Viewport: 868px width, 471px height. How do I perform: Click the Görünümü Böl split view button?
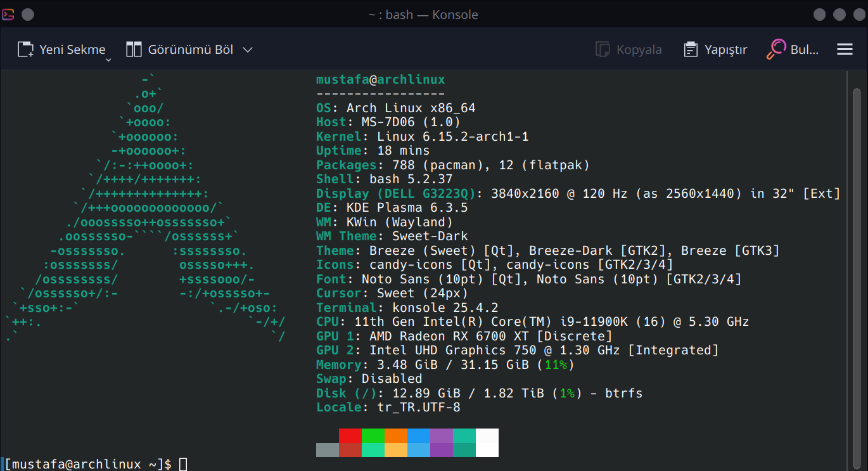(x=180, y=49)
